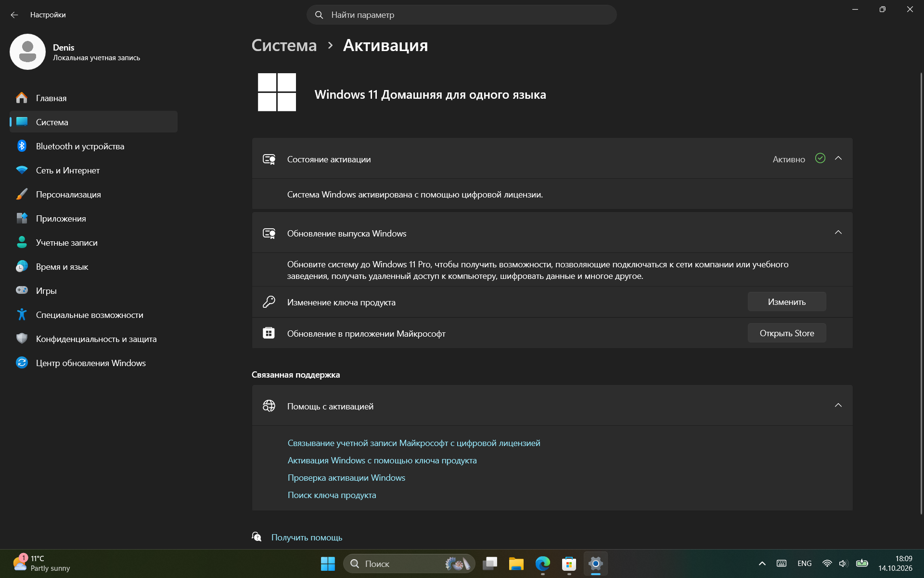Click the Время и язык clock icon
This screenshot has width=924, height=578.
pos(22,266)
